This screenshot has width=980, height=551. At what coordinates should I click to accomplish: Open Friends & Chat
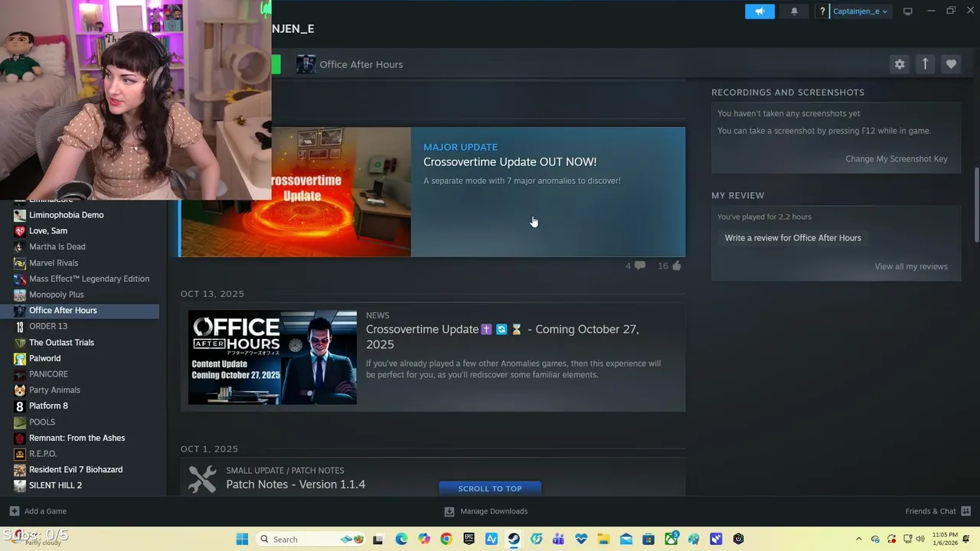[938, 511]
